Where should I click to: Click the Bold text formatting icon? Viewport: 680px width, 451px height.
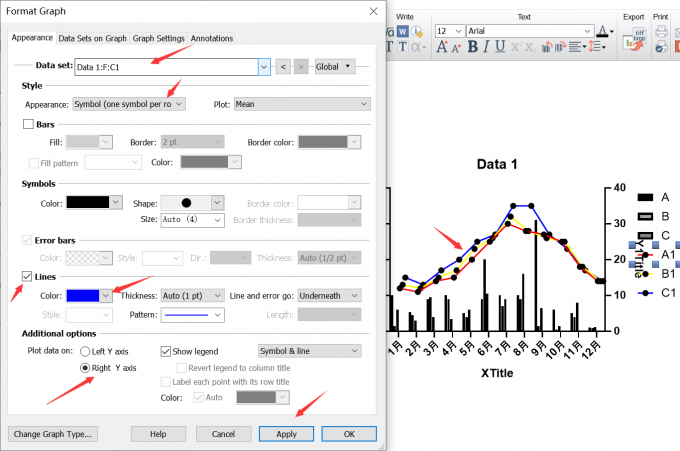473,47
